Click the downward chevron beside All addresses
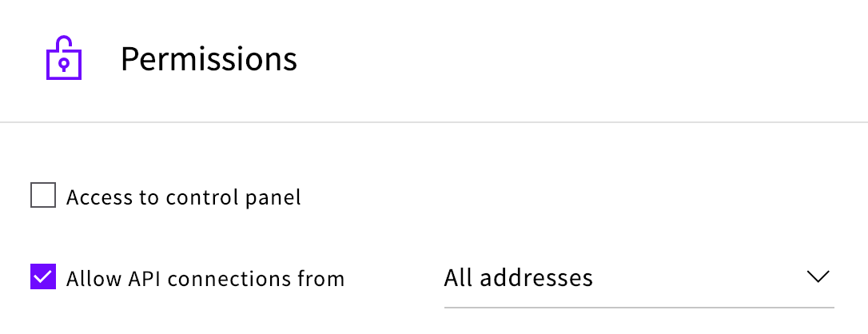This screenshot has width=868, height=334. [x=818, y=276]
